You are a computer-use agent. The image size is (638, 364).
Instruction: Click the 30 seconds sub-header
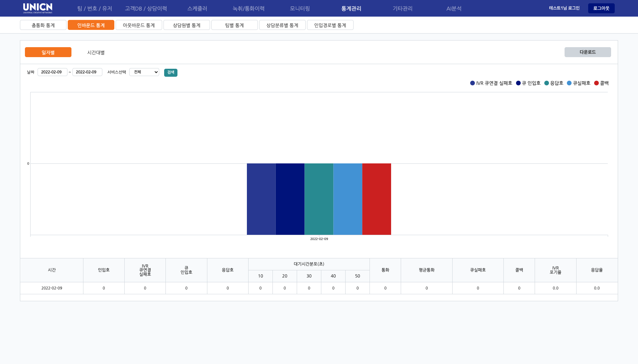[309, 276]
